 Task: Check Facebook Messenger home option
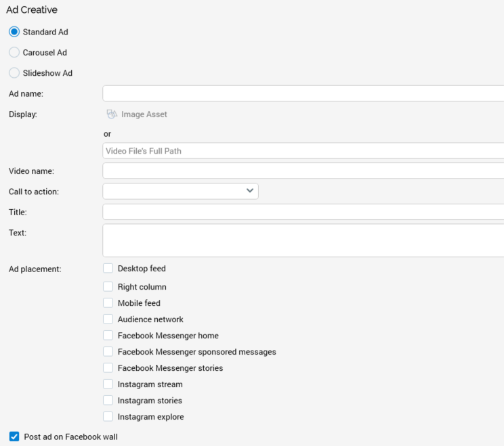(108, 336)
